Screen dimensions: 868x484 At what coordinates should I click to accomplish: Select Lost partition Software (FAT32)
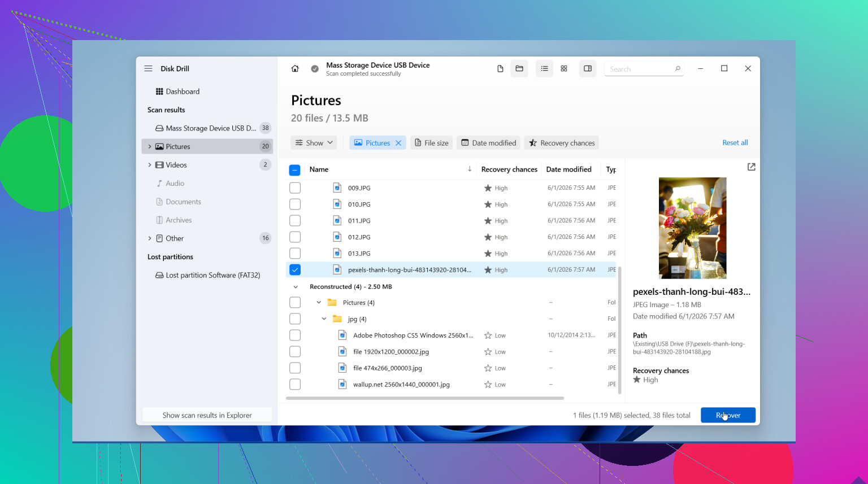pos(207,276)
